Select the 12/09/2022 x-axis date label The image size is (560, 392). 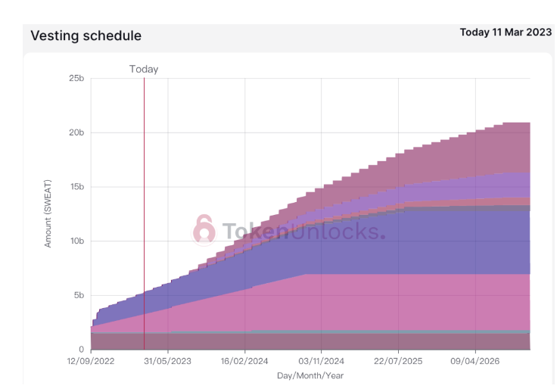coord(91,361)
